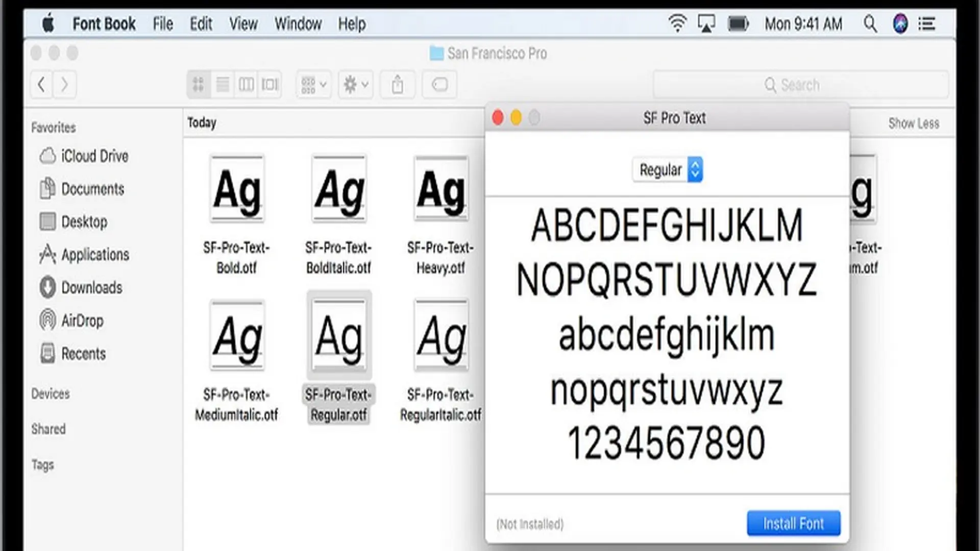980x551 pixels.
Task: Switch to gallery view in the toolbar
Action: 269,84
